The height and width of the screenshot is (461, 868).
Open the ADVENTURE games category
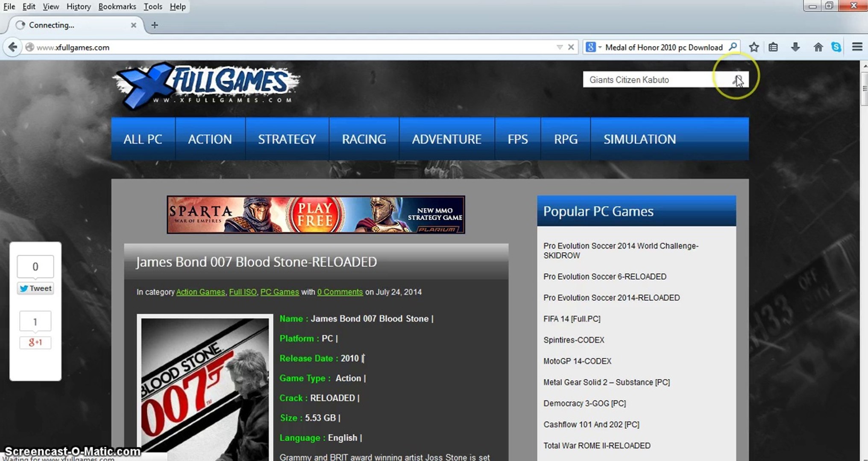(x=447, y=139)
